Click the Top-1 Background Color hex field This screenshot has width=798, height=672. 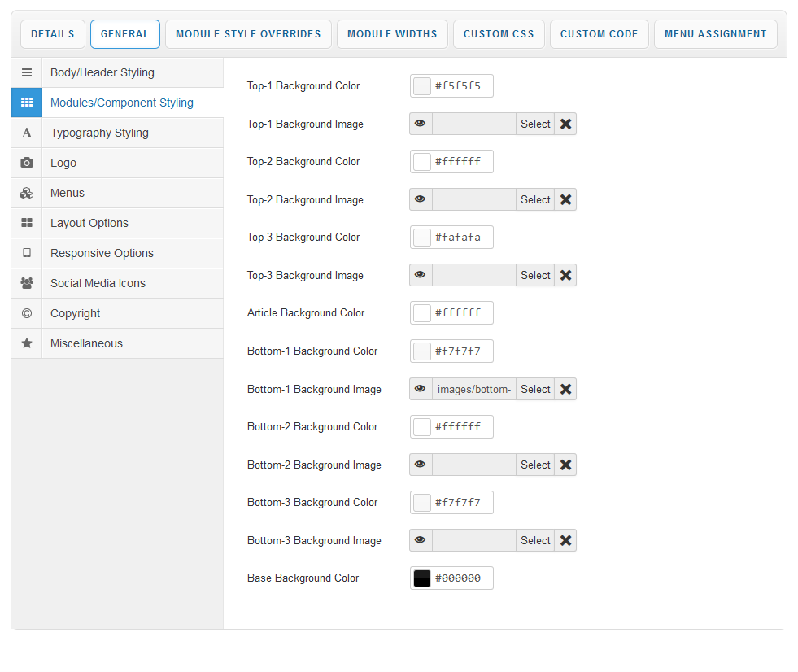click(461, 86)
